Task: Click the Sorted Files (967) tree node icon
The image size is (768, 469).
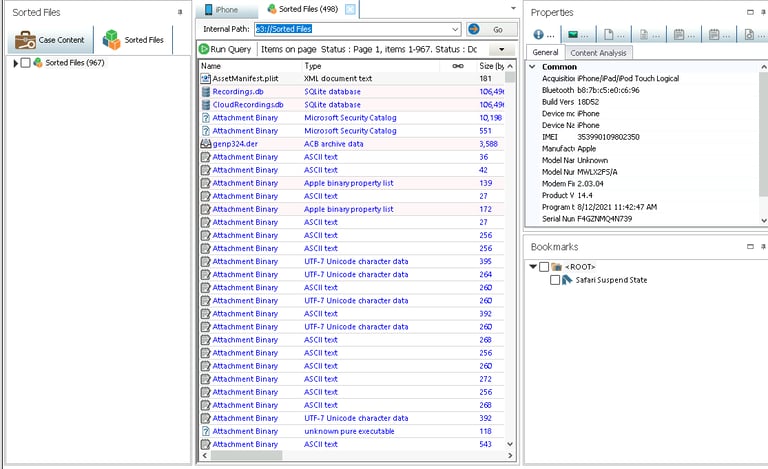Action: tap(38, 63)
